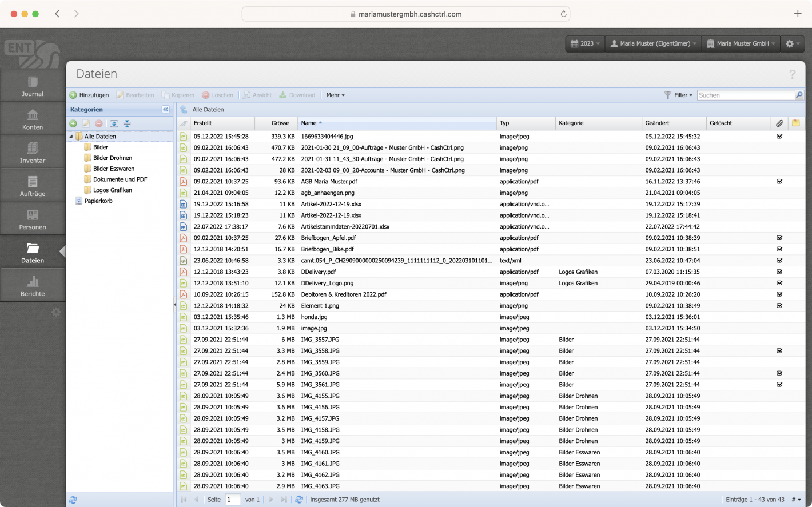Delete a category with the red minus icon

tap(98, 123)
